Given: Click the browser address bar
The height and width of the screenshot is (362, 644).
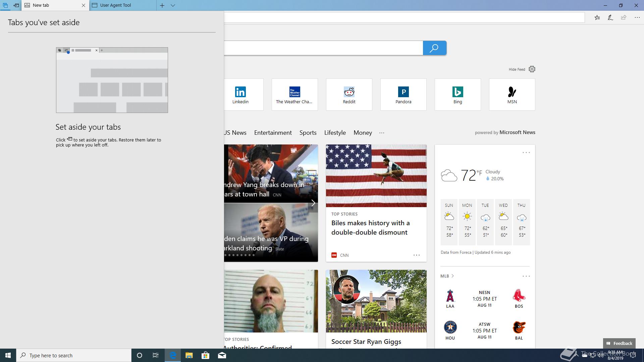Looking at the screenshot, I should [x=404, y=17].
